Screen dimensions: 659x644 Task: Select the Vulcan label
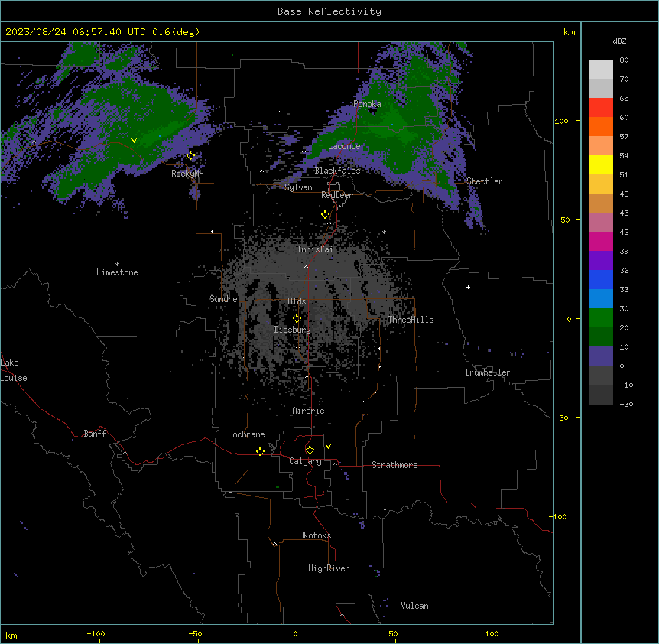point(415,606)
